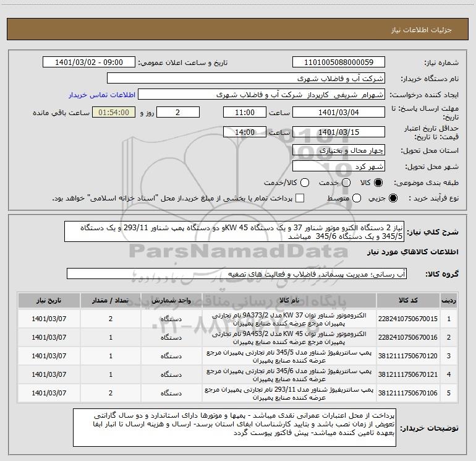Click the remaining days field showing 2
Viewport: 476px width, 461px height.
pos(178,112)
